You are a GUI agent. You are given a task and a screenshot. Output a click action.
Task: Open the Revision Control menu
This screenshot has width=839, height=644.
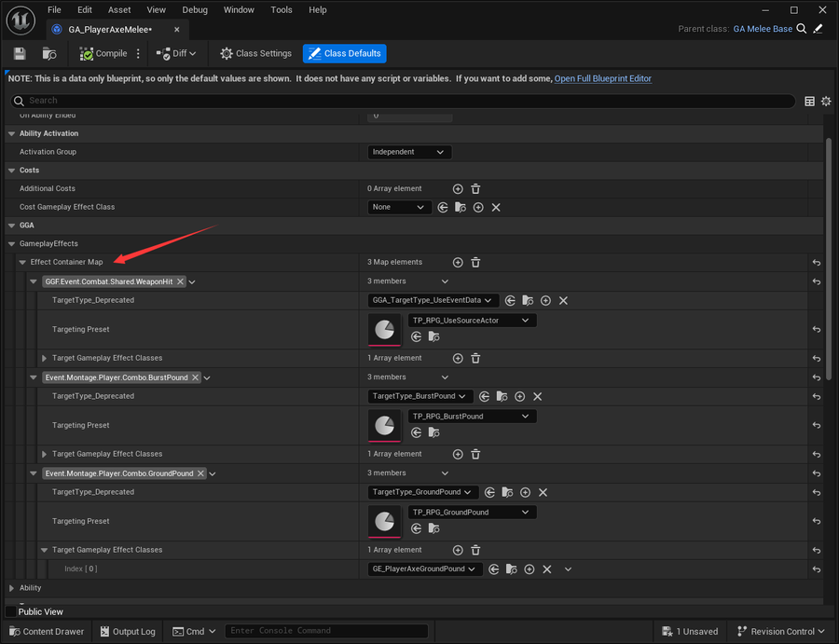coord(781,632)
